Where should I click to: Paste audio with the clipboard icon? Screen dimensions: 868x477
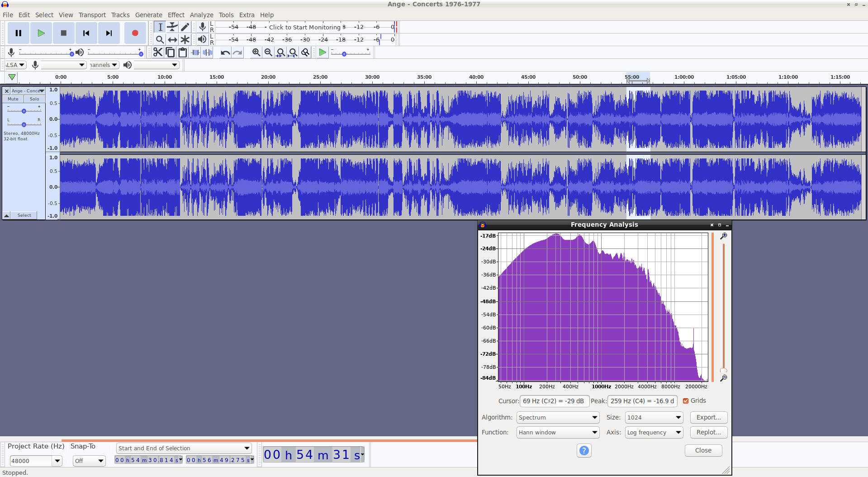point(182,52)
